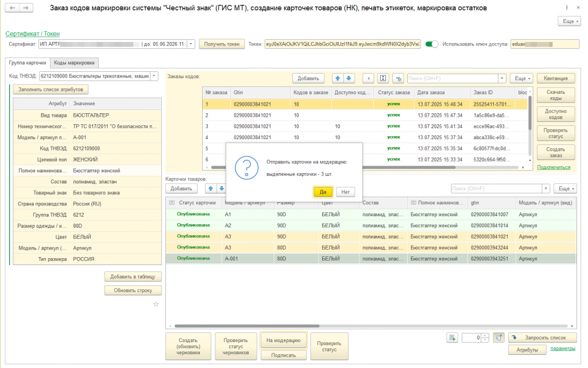
Task: Click the expand rows icon in orders toolbar
Action: click(383, 78)
